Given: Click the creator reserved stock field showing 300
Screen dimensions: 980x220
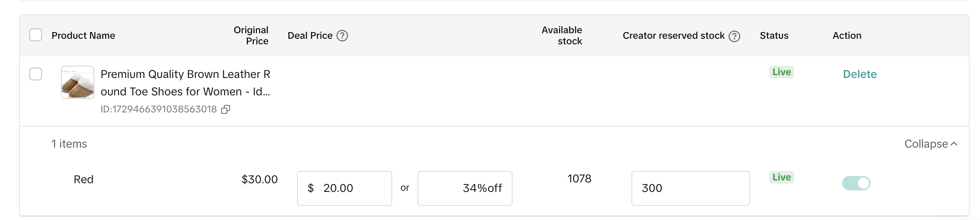Looking at the screenshot, I should click(690, 188).
